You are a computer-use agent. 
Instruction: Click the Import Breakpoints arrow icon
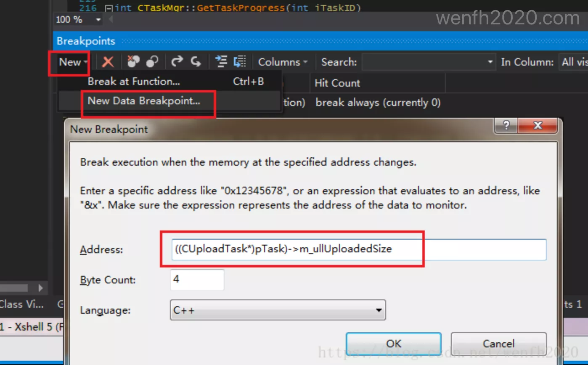click(x=196, y=62)
